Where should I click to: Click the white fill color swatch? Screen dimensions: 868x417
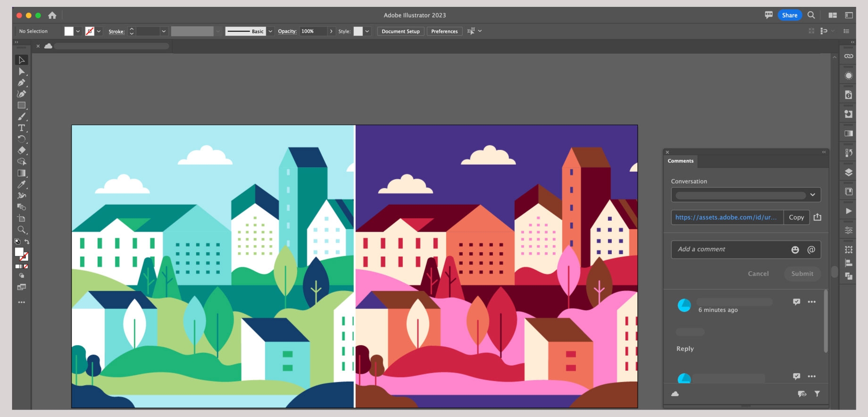point(69,31)
